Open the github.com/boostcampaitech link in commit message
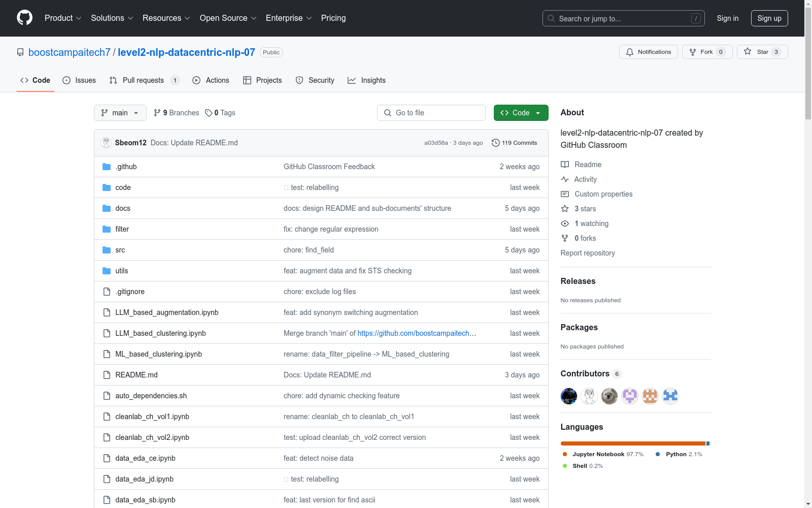This screenshot has height=508, width=812. click(x=417, y=333)
